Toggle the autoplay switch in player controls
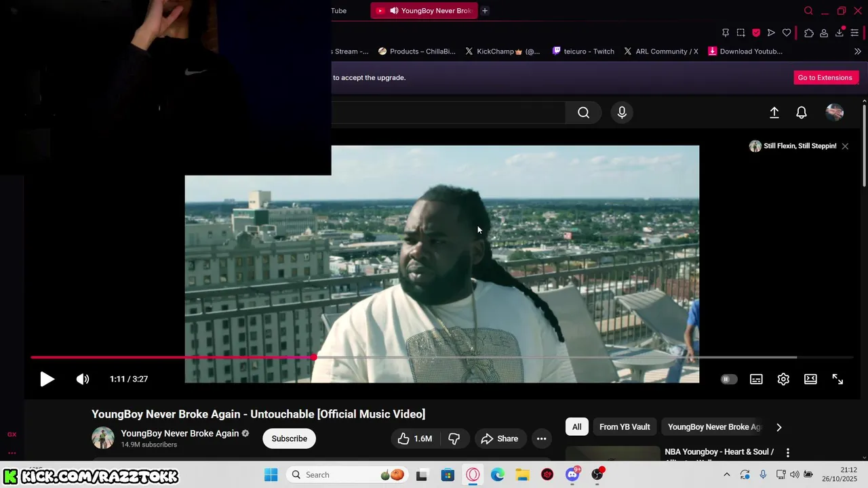Viewport: 868px width, 488px height. pyautogui.click(x=728, y=379)
